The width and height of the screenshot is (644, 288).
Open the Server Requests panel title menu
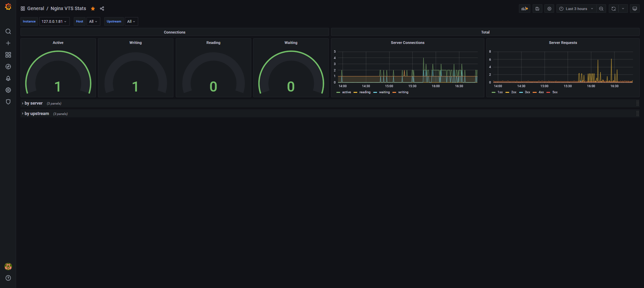pyautogui.click(x=563, y=43)
